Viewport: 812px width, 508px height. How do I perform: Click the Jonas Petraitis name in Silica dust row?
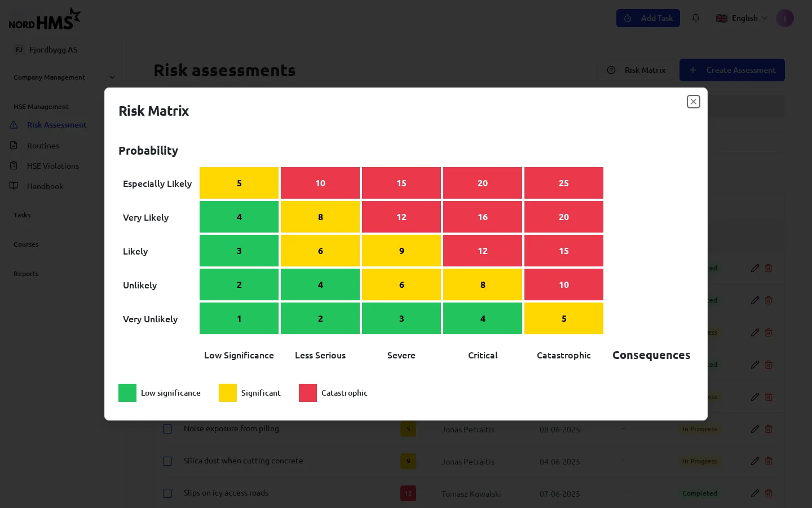pyautogui.click(x=468, y=462)
